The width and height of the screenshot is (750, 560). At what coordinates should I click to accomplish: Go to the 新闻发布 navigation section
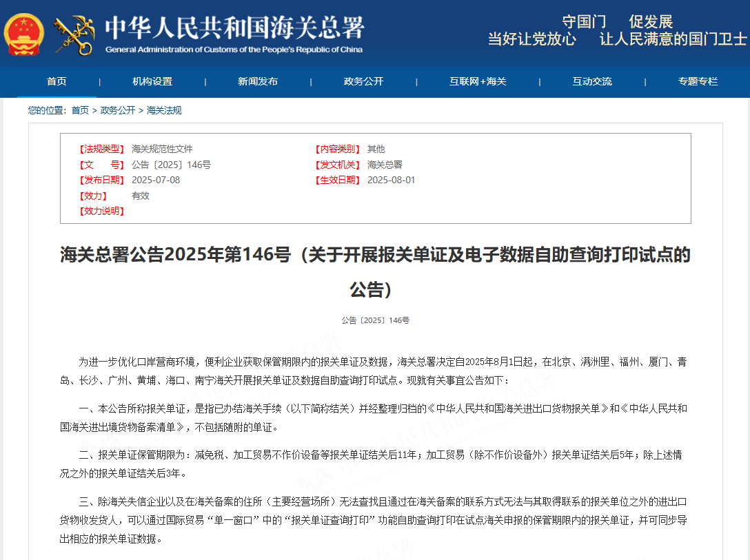tap(258, 81)
